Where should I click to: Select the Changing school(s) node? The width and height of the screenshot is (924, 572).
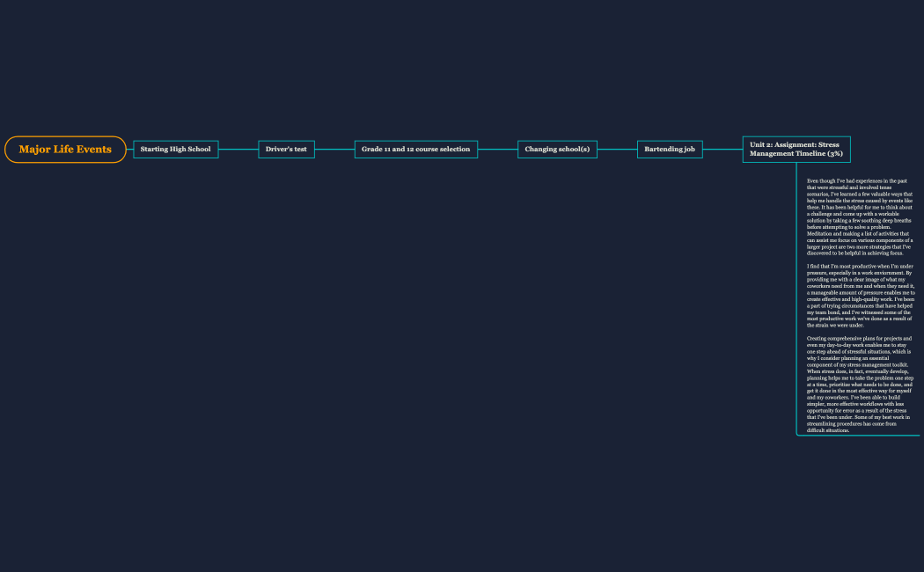coord(557,150)
